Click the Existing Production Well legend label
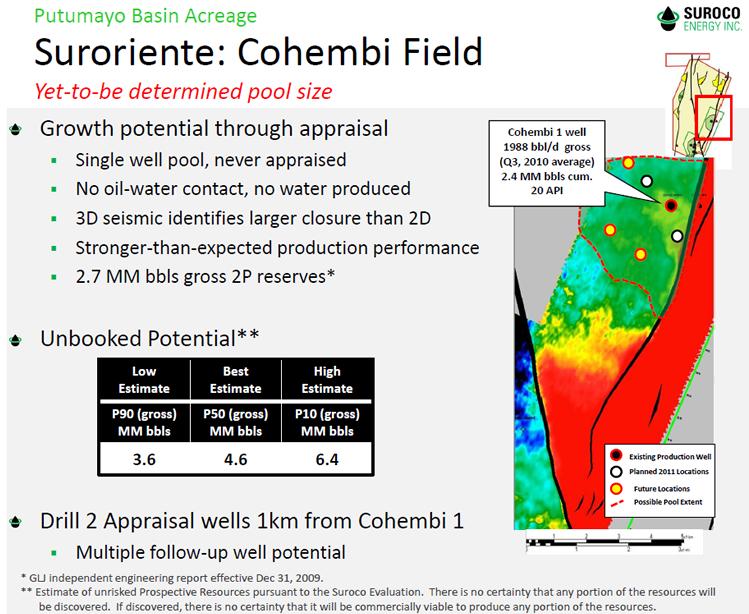 670,457
